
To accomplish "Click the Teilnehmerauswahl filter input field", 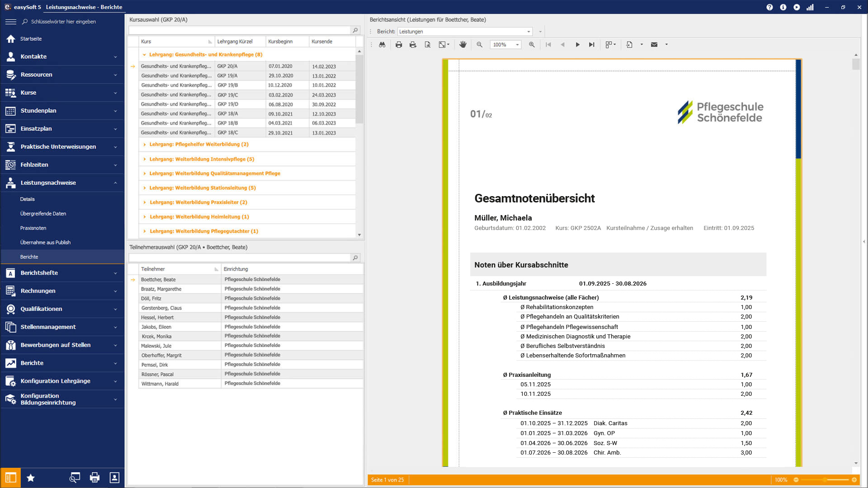I will coord(240,258).
